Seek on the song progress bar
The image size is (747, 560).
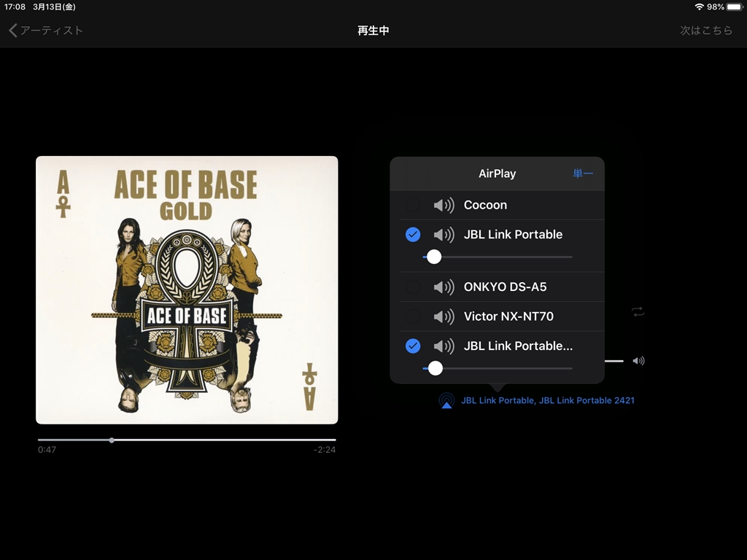[187, 440]
